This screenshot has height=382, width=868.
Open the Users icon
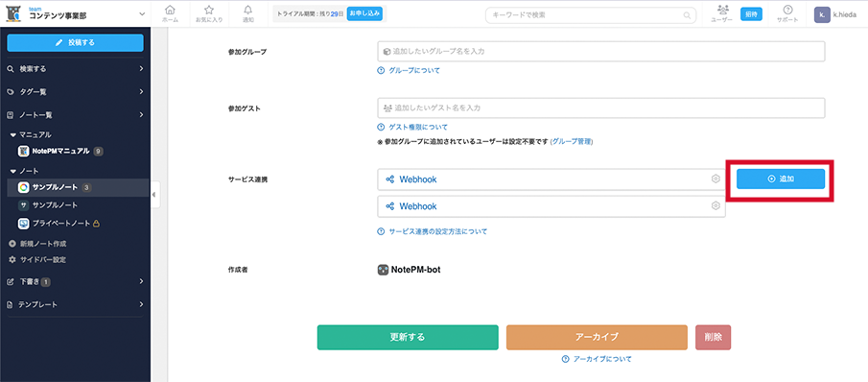(x=723, y=10)
